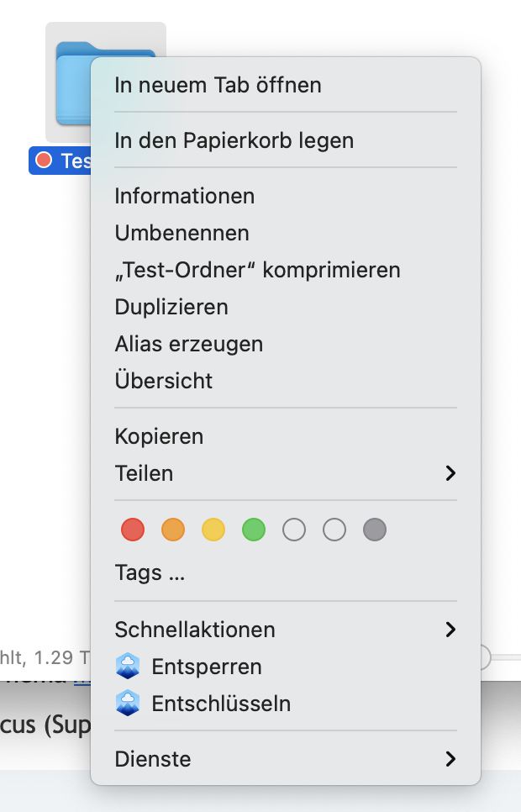Select Alias erzeugen

coord(189,344)
